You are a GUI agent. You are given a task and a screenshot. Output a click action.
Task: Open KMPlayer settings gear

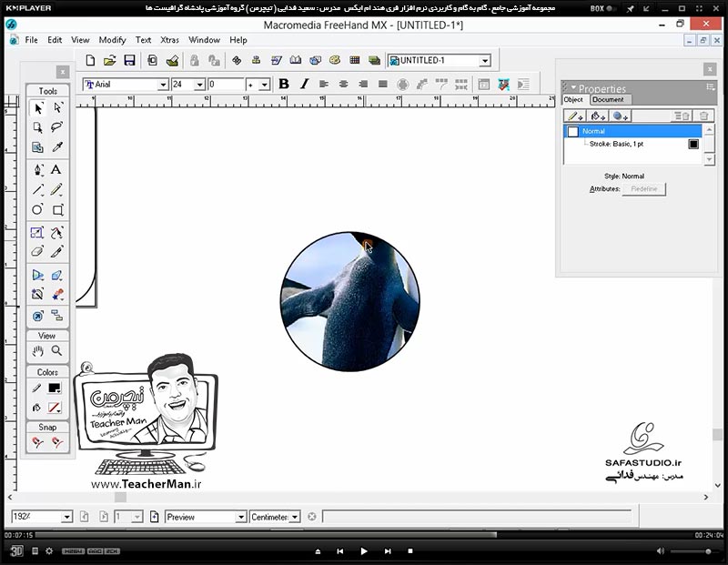point(49,551)
